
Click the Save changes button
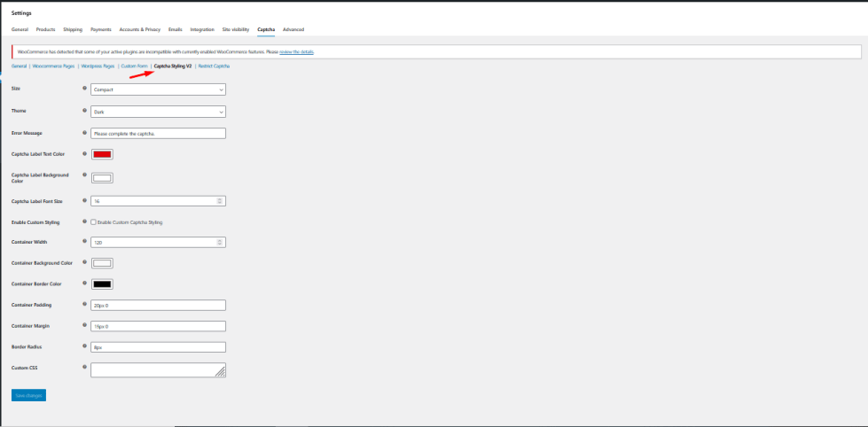pos(28,395)
